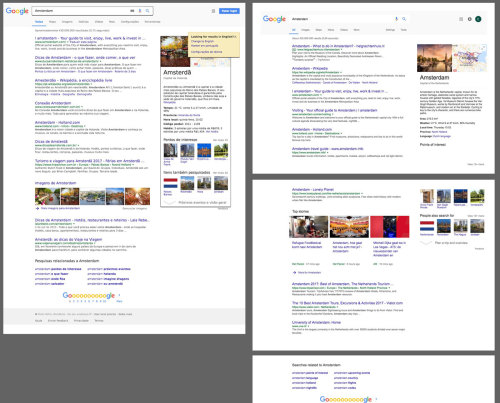Click the keyboard icon in Portuguese search box

coord(132,11)
